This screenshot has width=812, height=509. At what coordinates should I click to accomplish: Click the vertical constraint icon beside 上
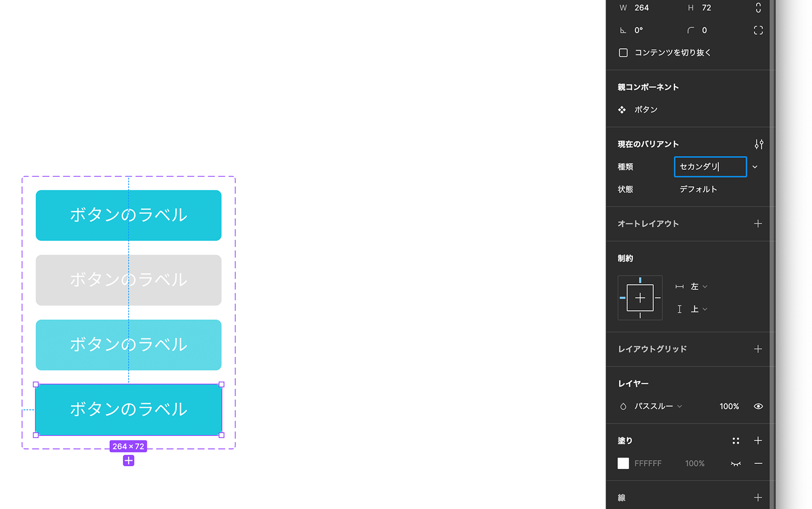679,309
